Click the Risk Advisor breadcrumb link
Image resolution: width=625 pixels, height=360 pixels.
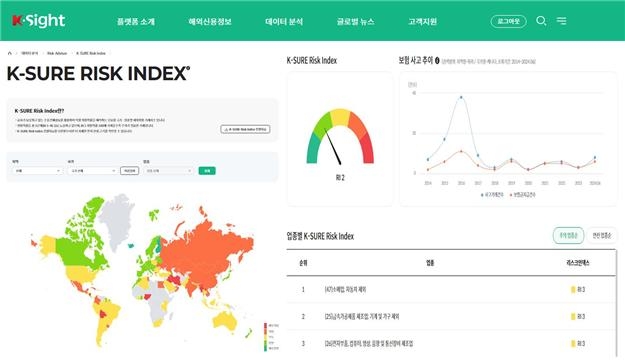click(x=57, y=53)
